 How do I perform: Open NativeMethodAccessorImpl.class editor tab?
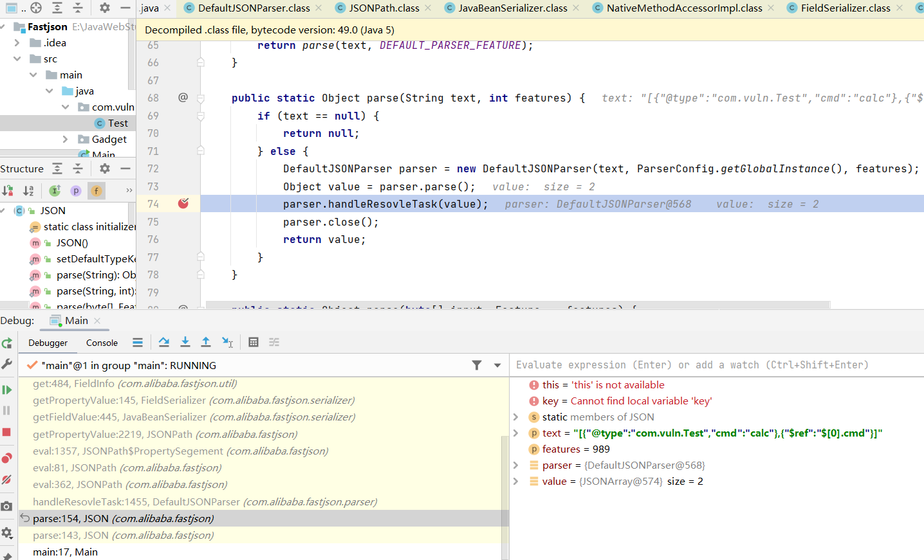coord(685,8)
